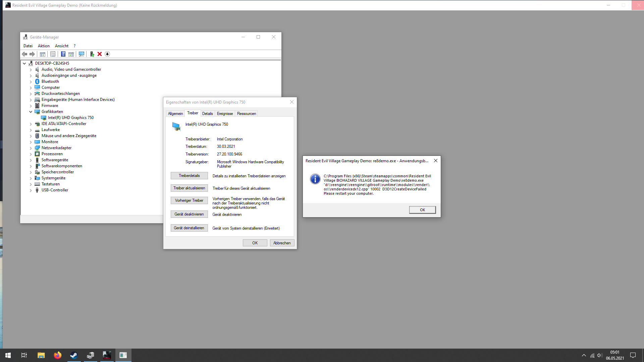644x362 pixels.
Task: Click the Treiber aktualisieren button
Action: tap(189, 188)
